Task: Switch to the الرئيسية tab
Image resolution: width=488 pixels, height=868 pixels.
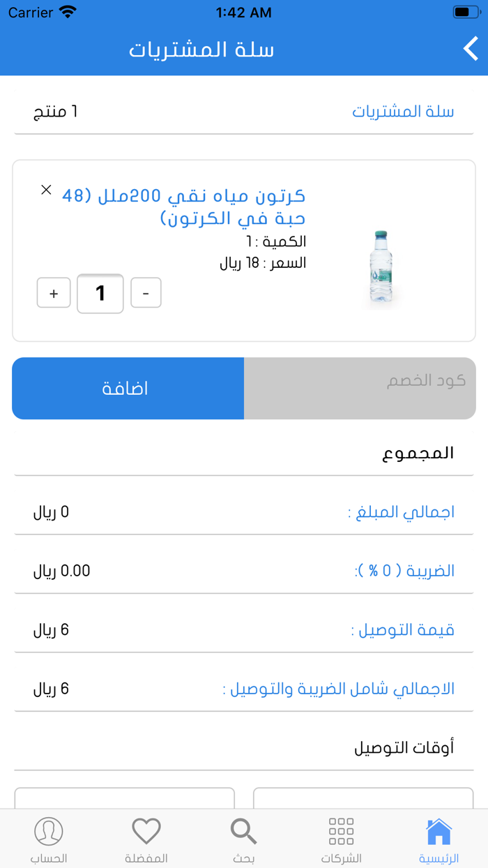Action: pos(439,837)
